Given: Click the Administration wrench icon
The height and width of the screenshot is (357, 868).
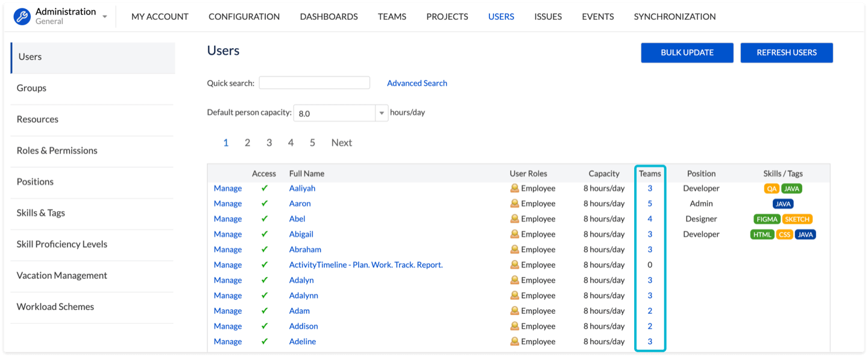Looking at the screenshot, I should 22,17.
